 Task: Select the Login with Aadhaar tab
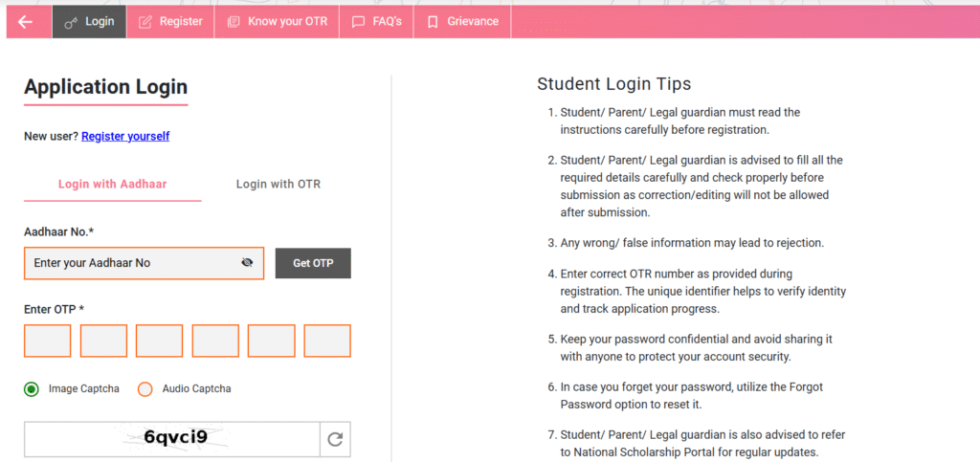click(112, 185)
